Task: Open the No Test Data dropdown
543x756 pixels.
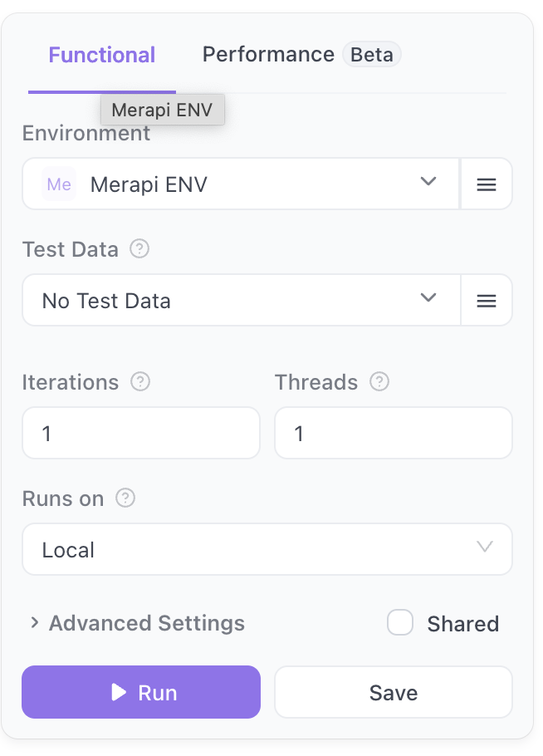Action: pyautogui.click(x=241, y=300)
